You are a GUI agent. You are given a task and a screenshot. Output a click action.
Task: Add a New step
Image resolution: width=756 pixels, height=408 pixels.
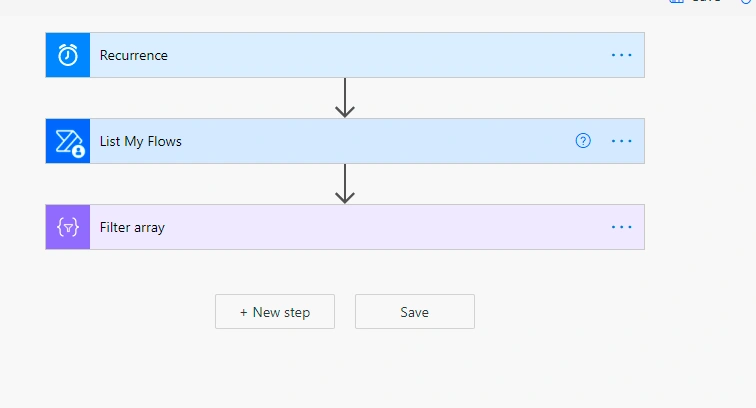point(275,312)
